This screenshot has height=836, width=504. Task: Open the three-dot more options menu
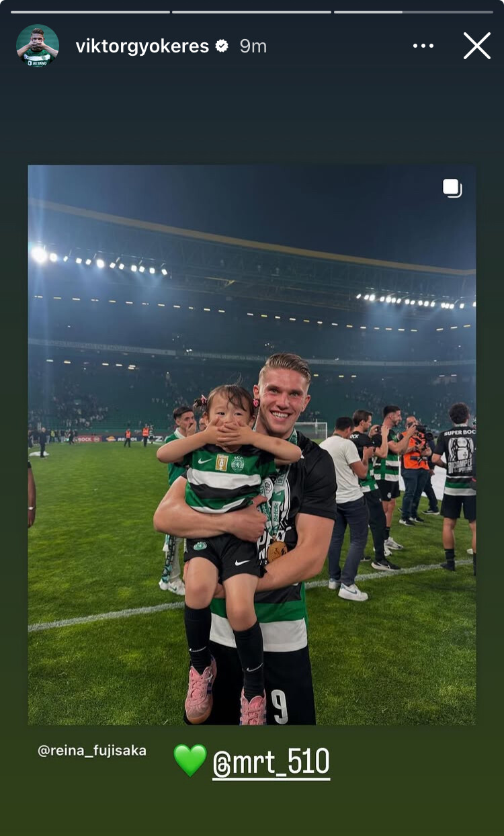point(423,46)
